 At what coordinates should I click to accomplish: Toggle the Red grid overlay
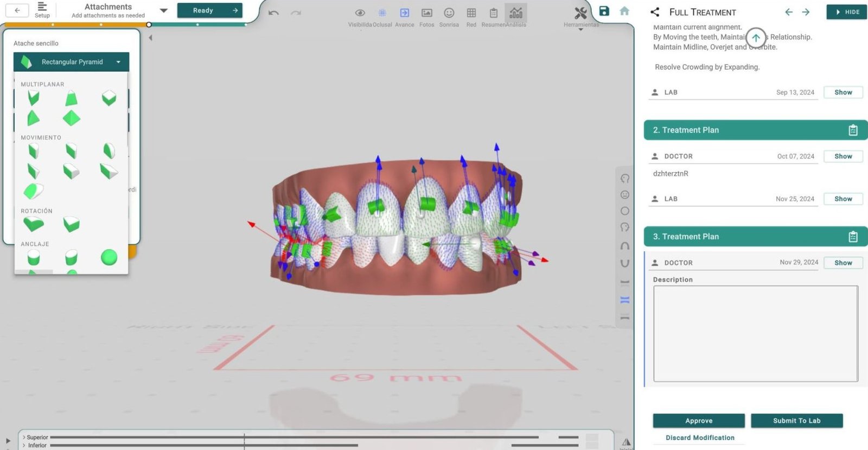click(x=471, y=13)
